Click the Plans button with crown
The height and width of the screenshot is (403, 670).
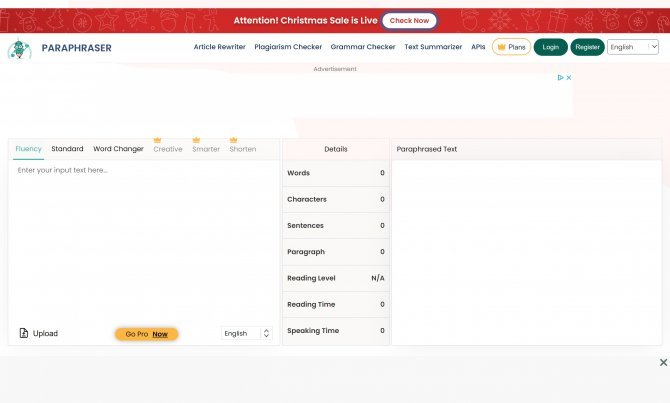click(x=511, y=47)
